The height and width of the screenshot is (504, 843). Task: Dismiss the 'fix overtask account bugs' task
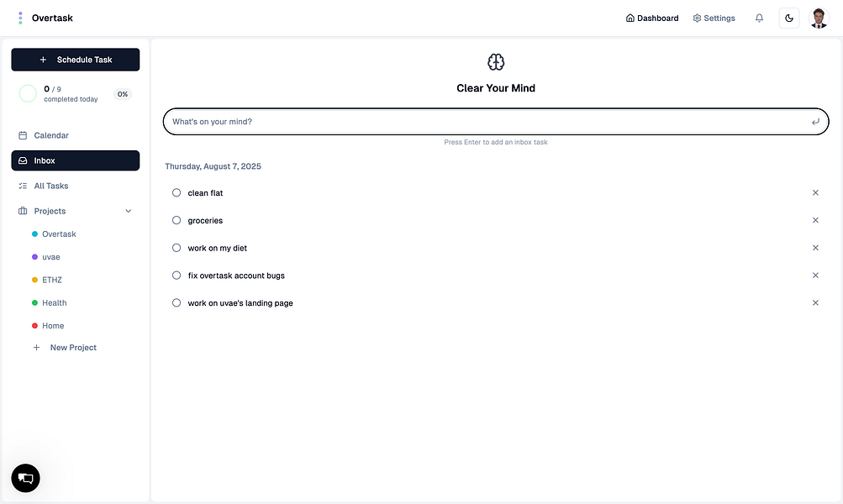point(814,275)
